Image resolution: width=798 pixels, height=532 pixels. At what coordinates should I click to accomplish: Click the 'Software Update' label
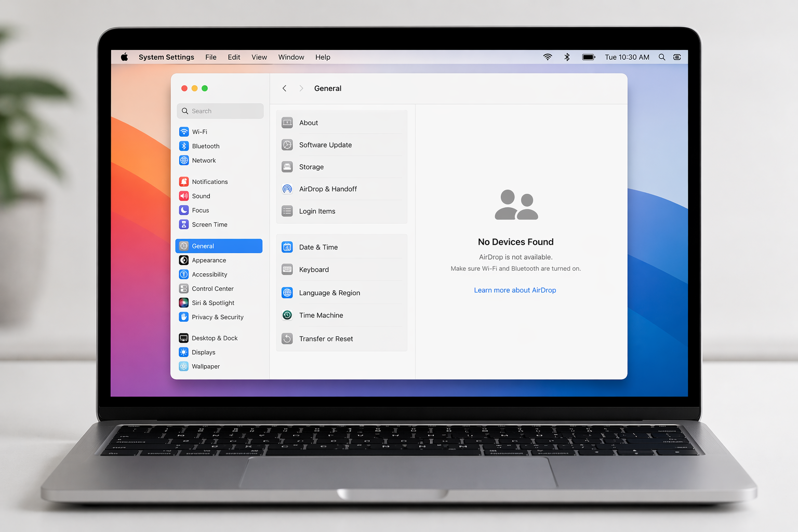pyautogui.click(x=325, y=145)
